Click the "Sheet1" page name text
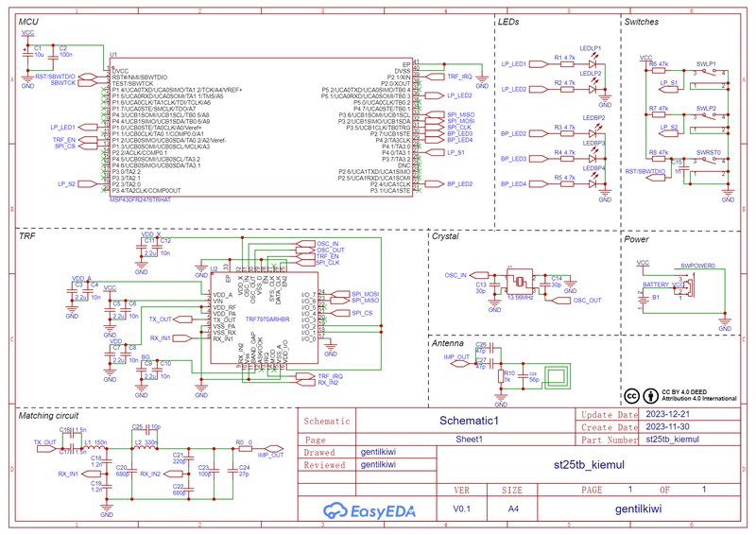The image size is (756, 535). [x=469, y=440]
